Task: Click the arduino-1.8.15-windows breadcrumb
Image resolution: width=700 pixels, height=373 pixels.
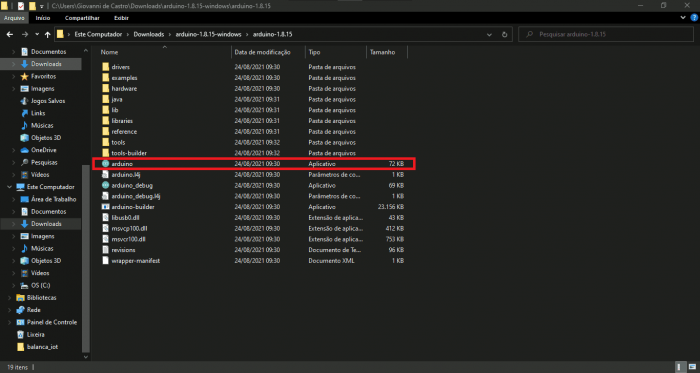Action: (208, 34)
